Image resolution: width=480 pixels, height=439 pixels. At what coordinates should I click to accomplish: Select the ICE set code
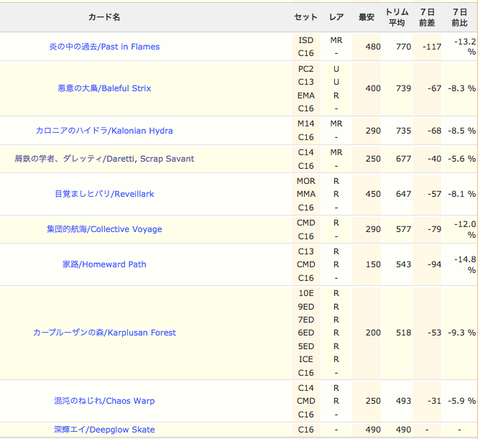pos(306,359)
